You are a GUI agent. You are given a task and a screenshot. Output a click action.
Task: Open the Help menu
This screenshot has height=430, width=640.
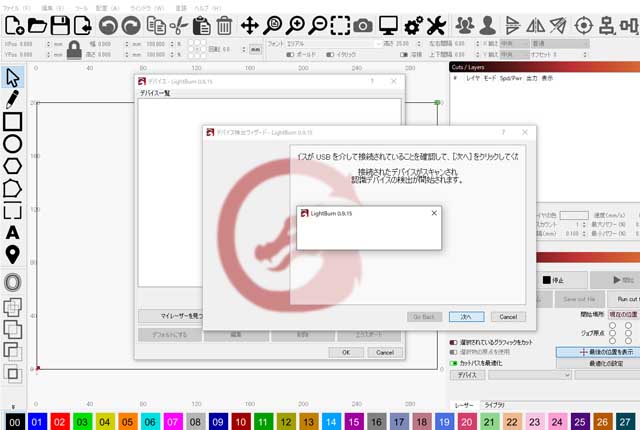(207, 8)
